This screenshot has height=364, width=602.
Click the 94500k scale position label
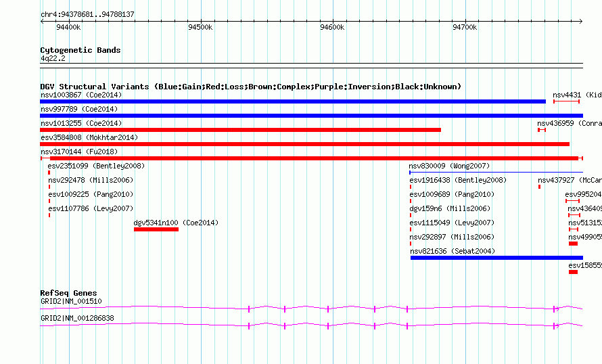(200, 27)
